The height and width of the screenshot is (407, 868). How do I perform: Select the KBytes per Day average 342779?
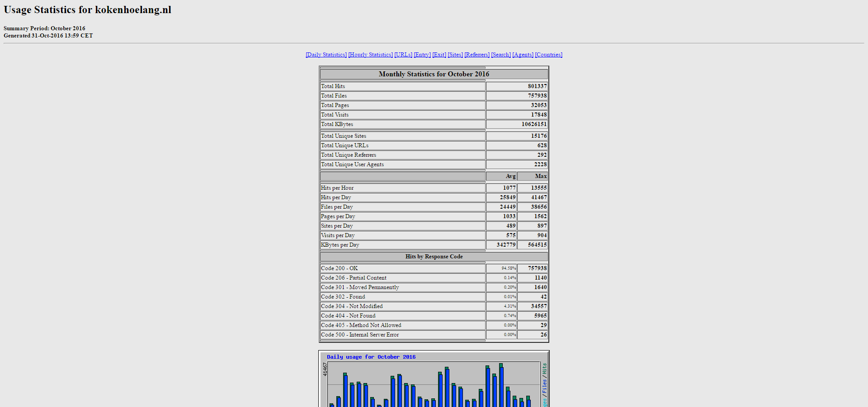coord(506,245)
